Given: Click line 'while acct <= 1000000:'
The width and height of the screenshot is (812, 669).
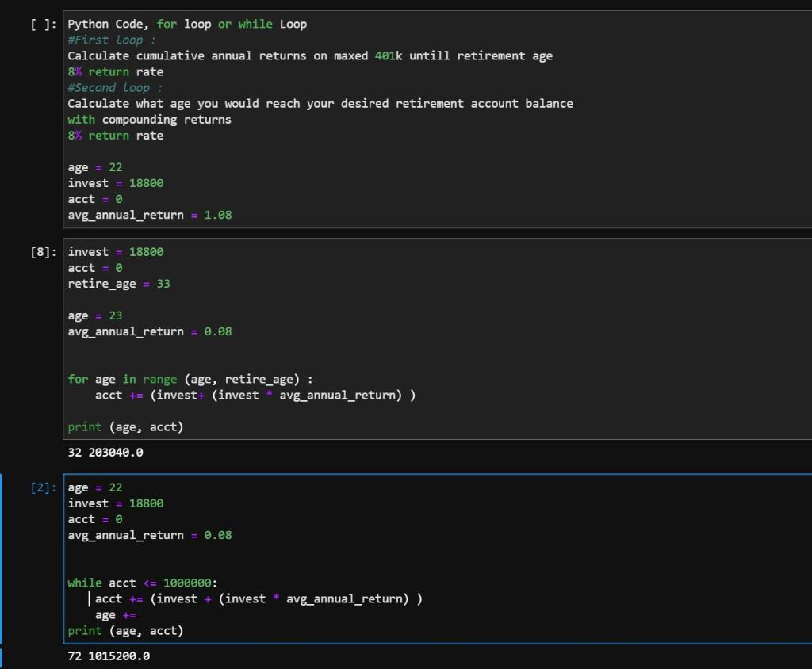Looking at the screenshot, I should (x=143, y=583).
